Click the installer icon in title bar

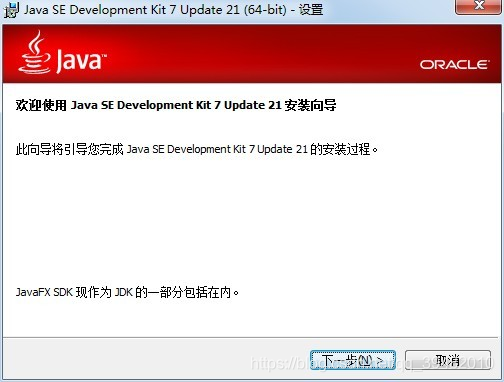click(11, 10)
